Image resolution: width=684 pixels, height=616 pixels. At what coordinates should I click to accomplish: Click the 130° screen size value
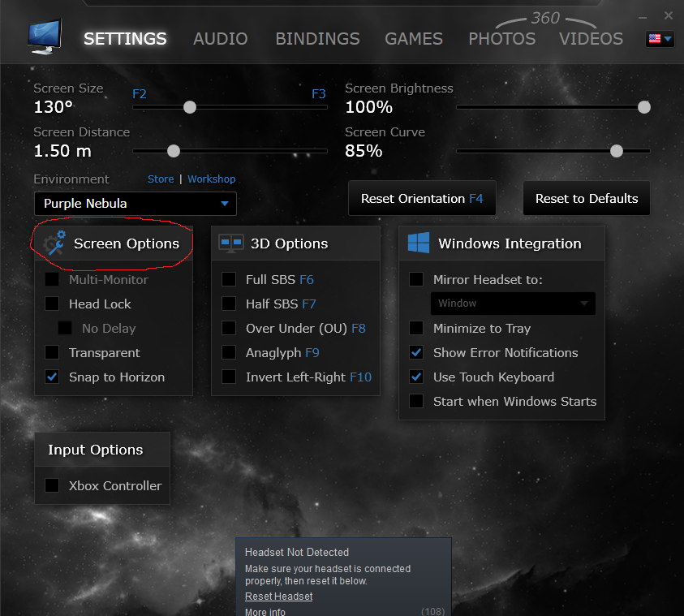54,107
